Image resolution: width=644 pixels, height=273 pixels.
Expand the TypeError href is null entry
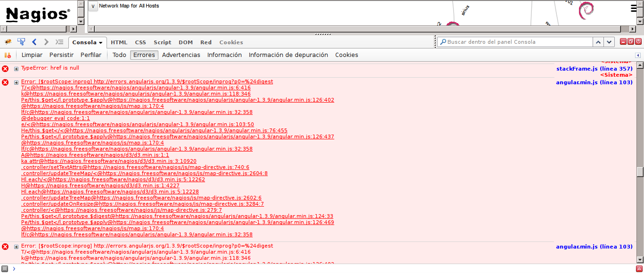click(17, 69)
